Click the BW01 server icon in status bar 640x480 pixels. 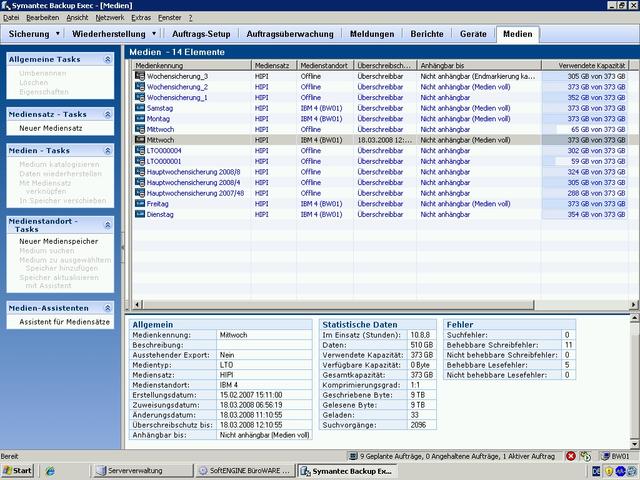tap(605, 456)
